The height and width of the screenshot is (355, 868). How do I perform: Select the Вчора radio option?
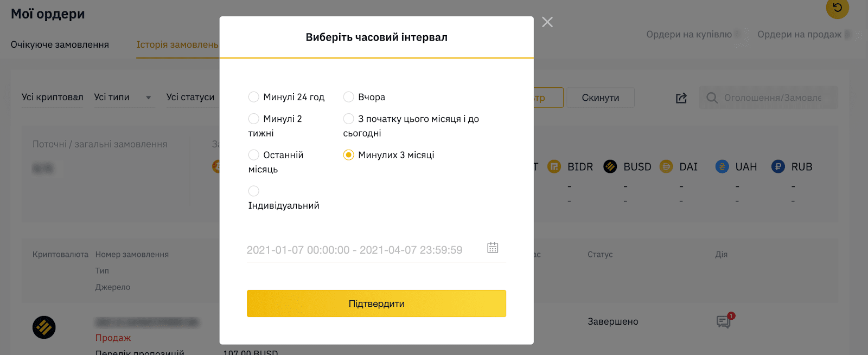348,97
